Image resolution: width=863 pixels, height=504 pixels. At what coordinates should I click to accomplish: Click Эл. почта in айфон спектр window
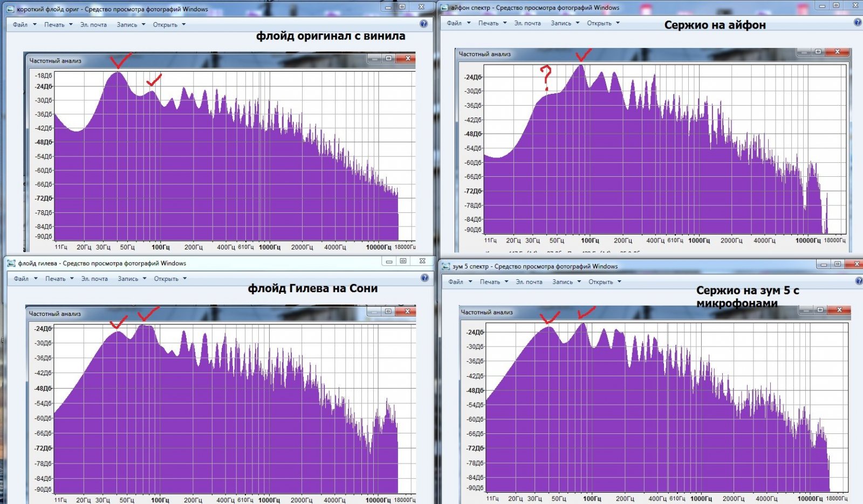coord(528,23)
